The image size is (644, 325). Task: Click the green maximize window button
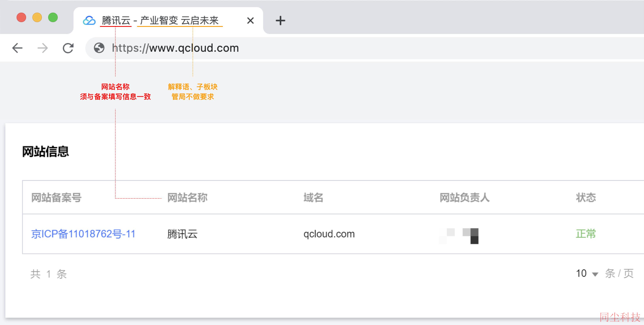pos(53,17)
